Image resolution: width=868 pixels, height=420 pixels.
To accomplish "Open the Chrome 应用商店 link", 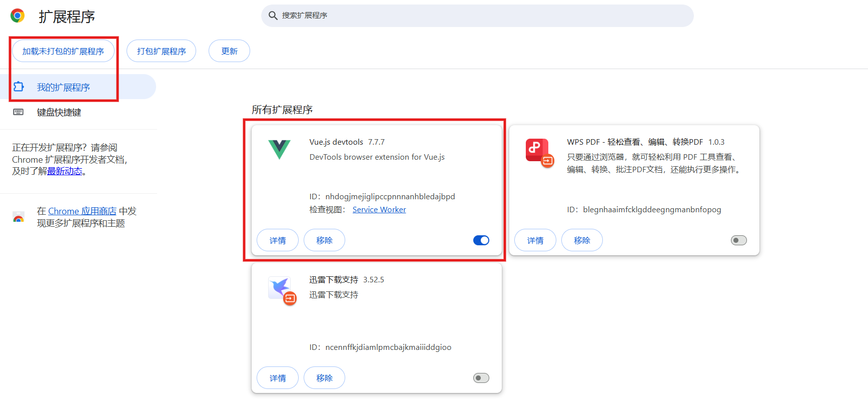I will 82,211.
